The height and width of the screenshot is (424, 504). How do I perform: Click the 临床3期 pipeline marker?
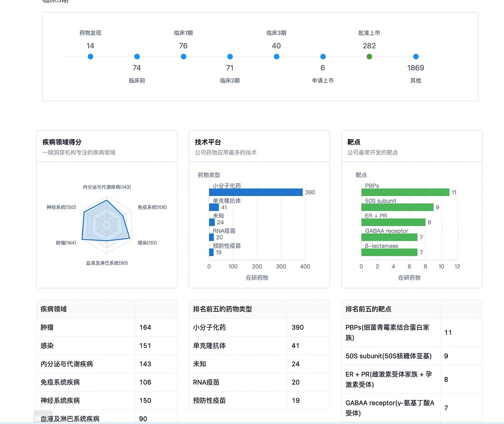coord(276,57)
